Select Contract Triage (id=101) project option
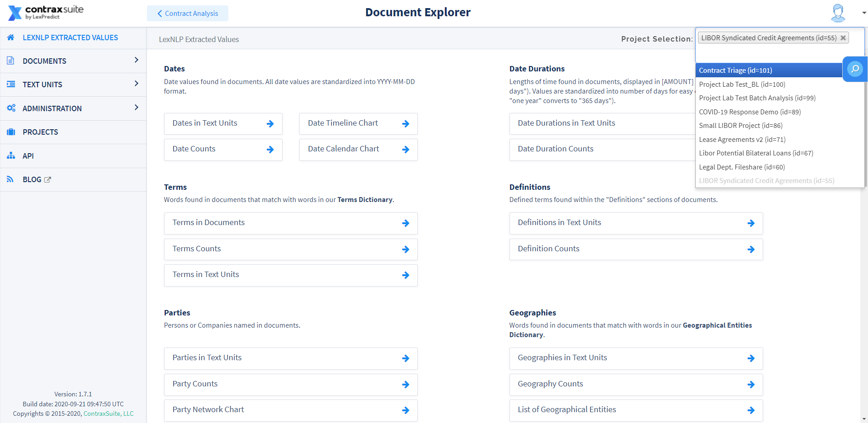Image resolution: width=868 pixels, height=423 pixels. point(768,70)
